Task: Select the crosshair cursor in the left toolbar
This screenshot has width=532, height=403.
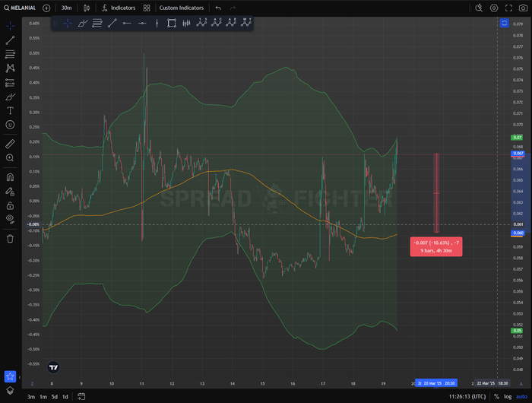Action: 10,26
